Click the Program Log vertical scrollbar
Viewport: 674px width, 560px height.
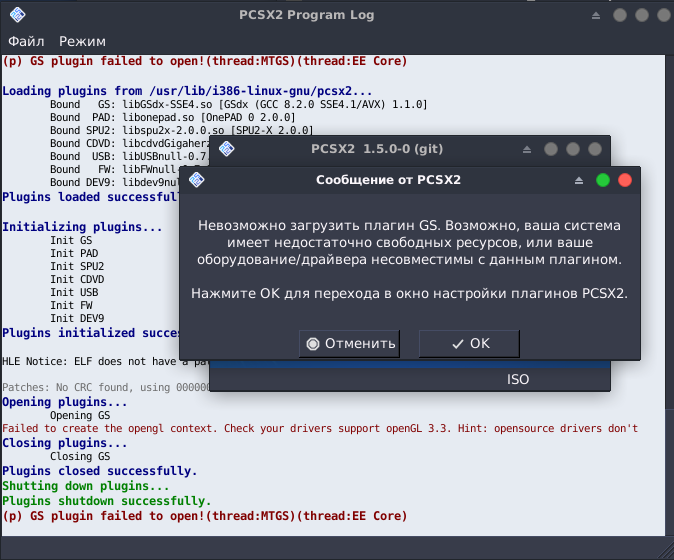670,295
